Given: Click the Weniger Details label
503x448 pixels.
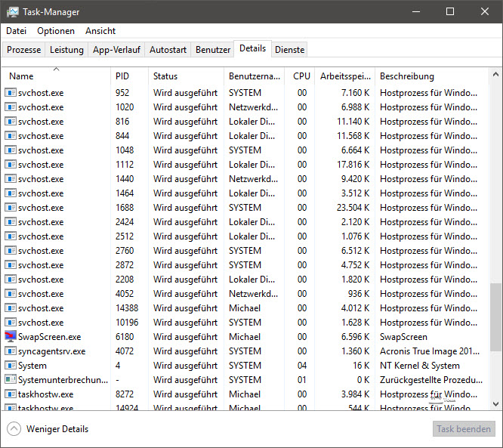Looking at the screenshot, I should pos(57,429).
